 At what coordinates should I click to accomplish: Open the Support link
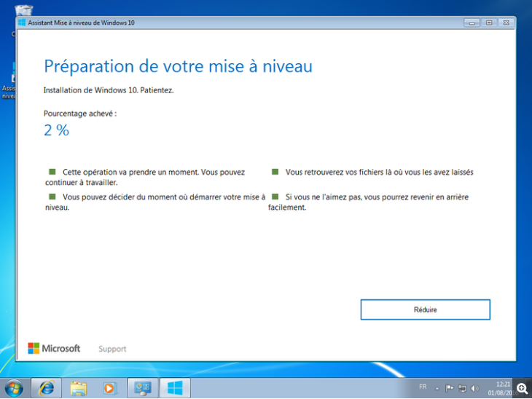coord(112,349)
